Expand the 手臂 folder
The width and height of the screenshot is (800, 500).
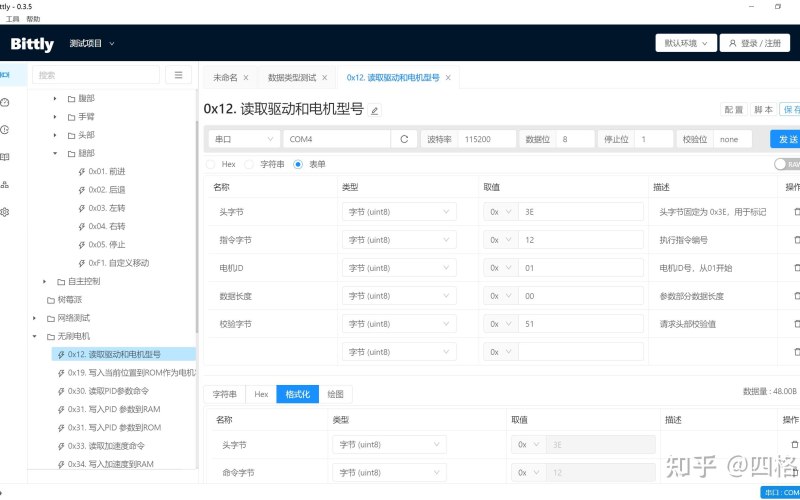55,117
